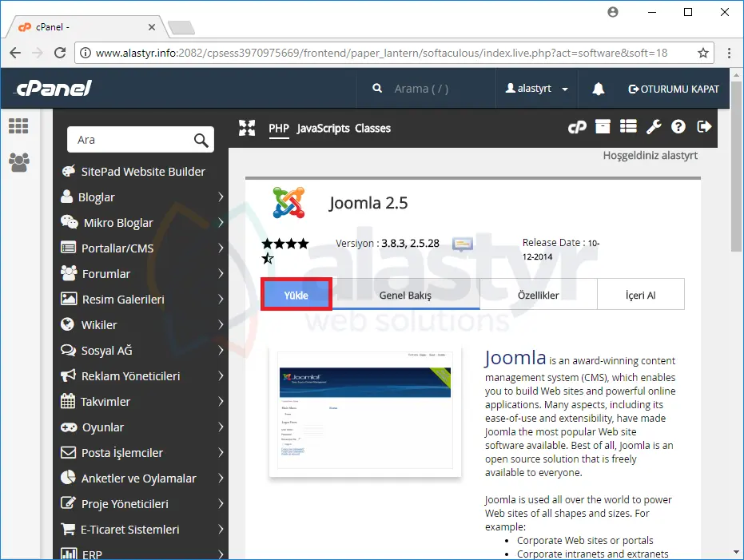Open the Chrome profile icon
The width and height of the screenshot is (744, 560).
click(613, 12)
